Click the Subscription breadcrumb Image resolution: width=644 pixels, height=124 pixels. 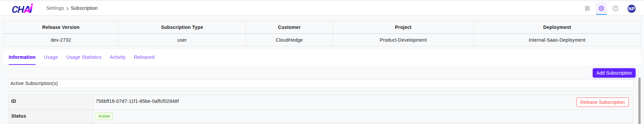click(84, 8)
